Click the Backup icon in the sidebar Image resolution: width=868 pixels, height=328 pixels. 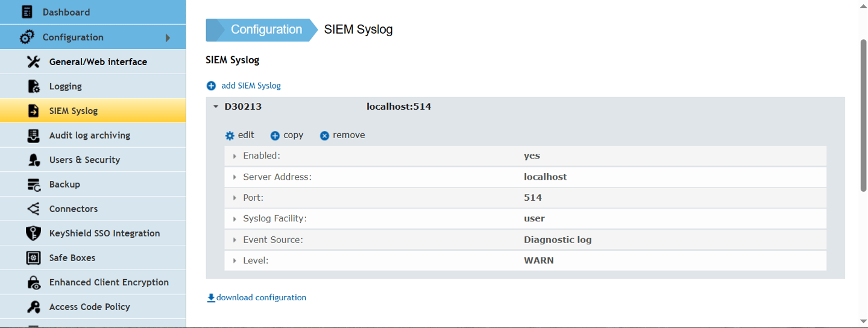pos(34,184)
